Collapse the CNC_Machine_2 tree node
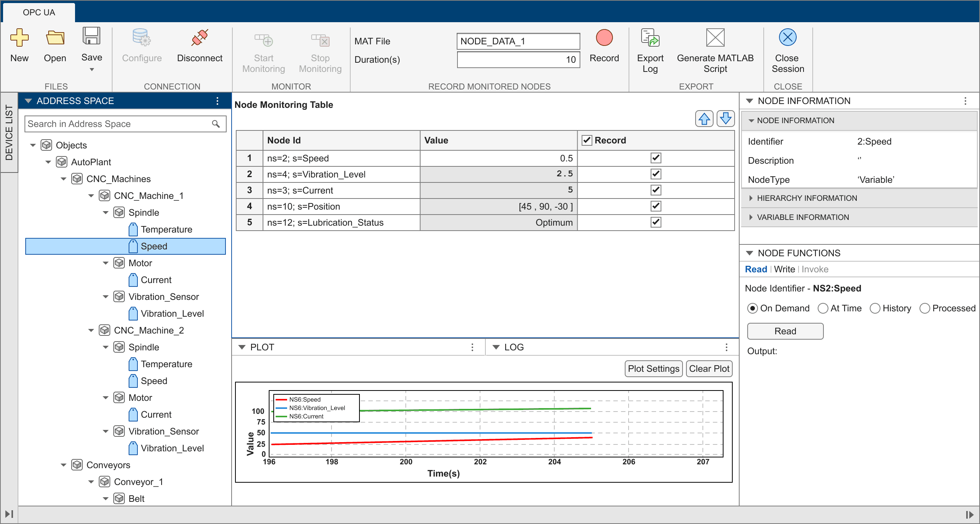980x524 pixels. (x=91, y=330)
